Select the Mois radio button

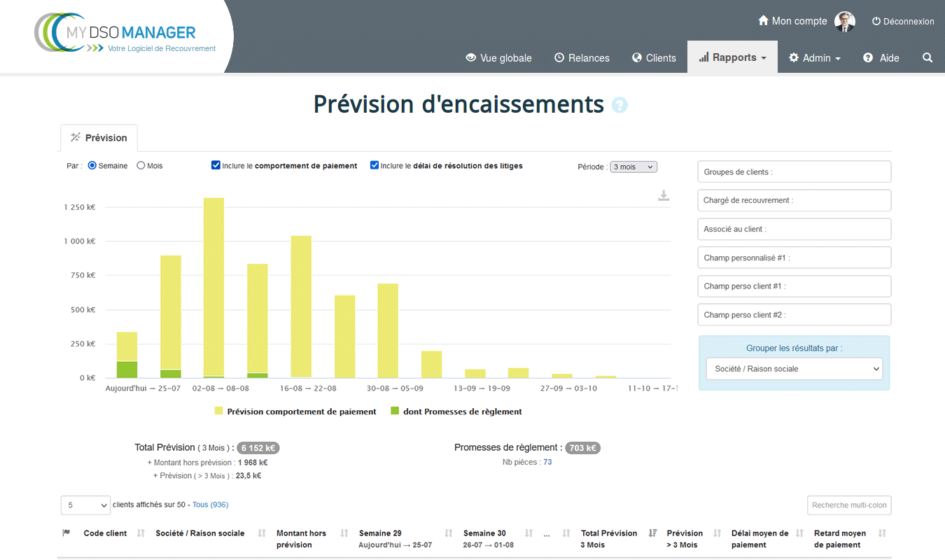click(x=141, y=166)
